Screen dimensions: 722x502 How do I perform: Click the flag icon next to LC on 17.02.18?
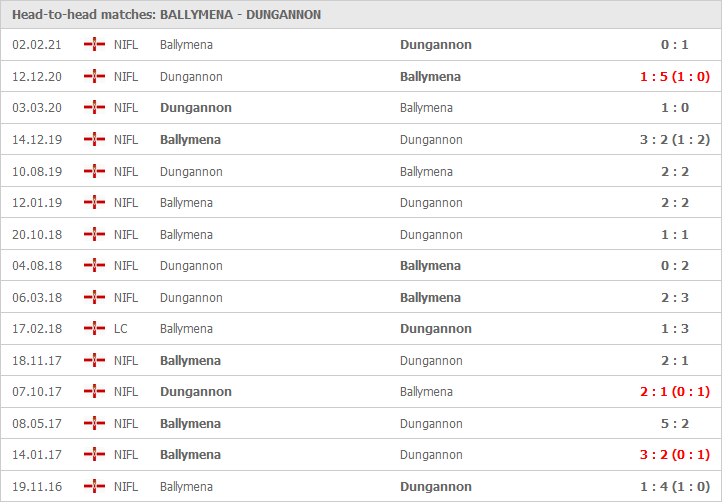coord(95,329)
